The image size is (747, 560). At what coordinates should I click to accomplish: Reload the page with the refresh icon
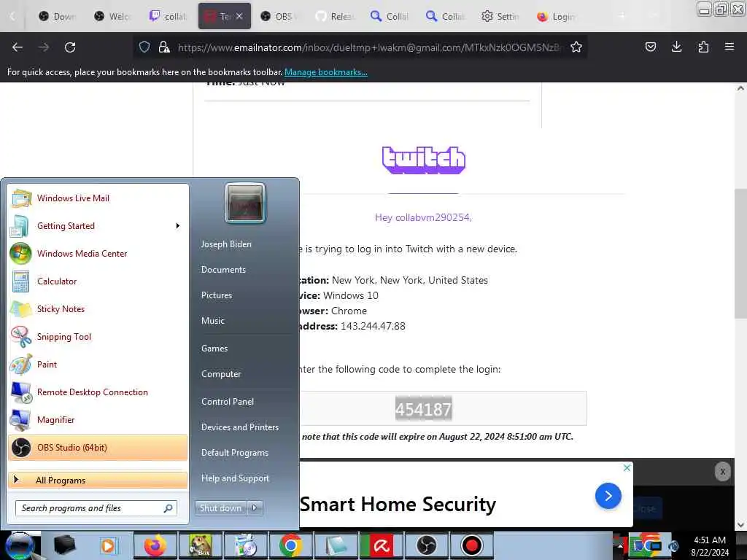pos(70,47)
